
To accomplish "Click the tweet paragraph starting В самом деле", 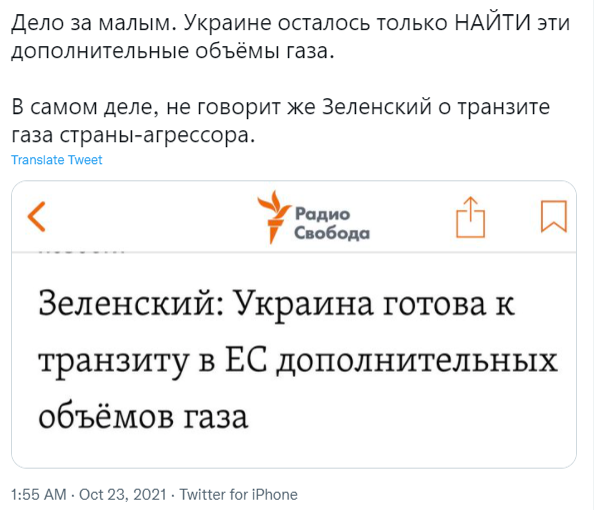I will [x=280, y=121].
